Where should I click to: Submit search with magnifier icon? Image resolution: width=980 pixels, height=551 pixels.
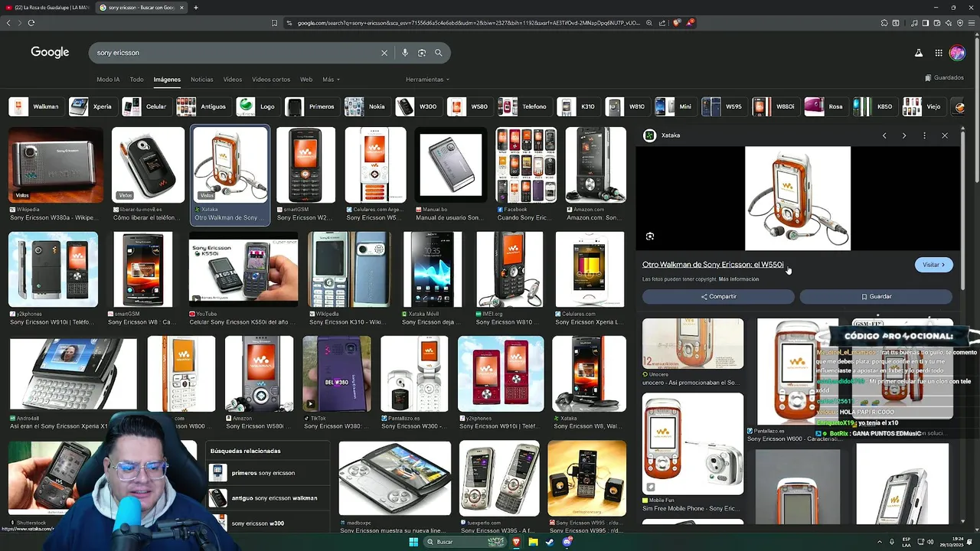click(439, 53)
